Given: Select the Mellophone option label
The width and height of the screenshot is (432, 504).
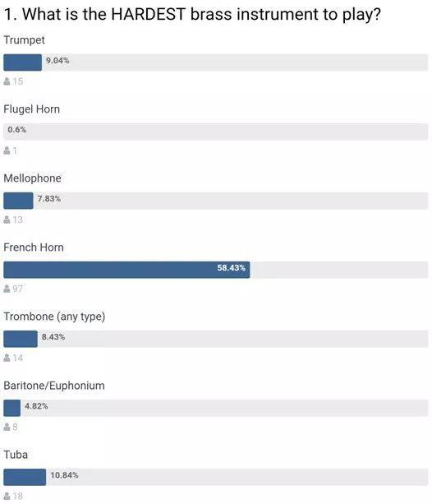Looking at the screenshot, I should tap(32, 178).
